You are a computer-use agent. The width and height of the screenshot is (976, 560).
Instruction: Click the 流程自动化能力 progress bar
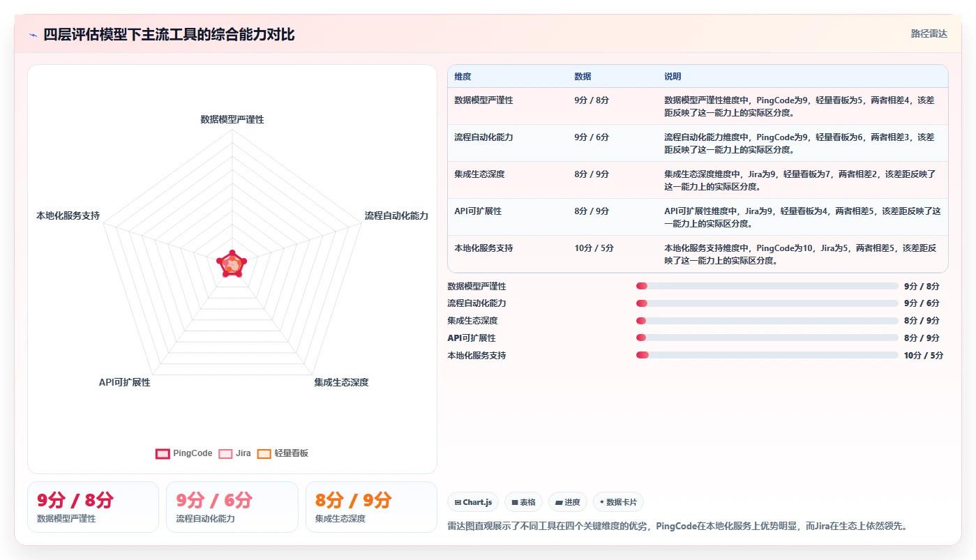pos(767,303)
